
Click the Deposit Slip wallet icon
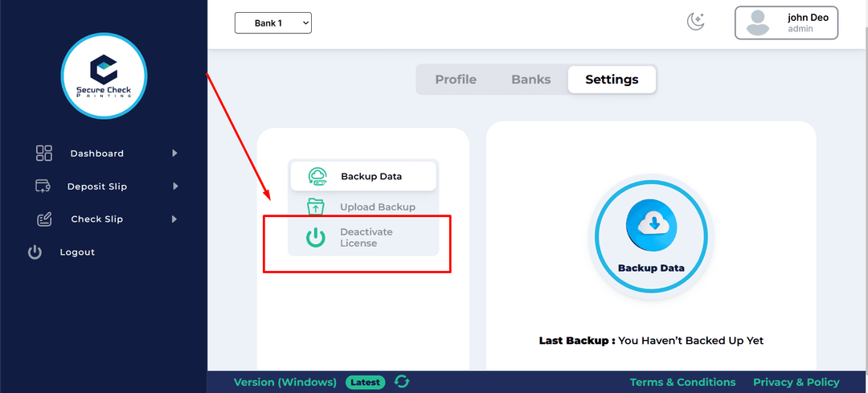tap(44, 186)
